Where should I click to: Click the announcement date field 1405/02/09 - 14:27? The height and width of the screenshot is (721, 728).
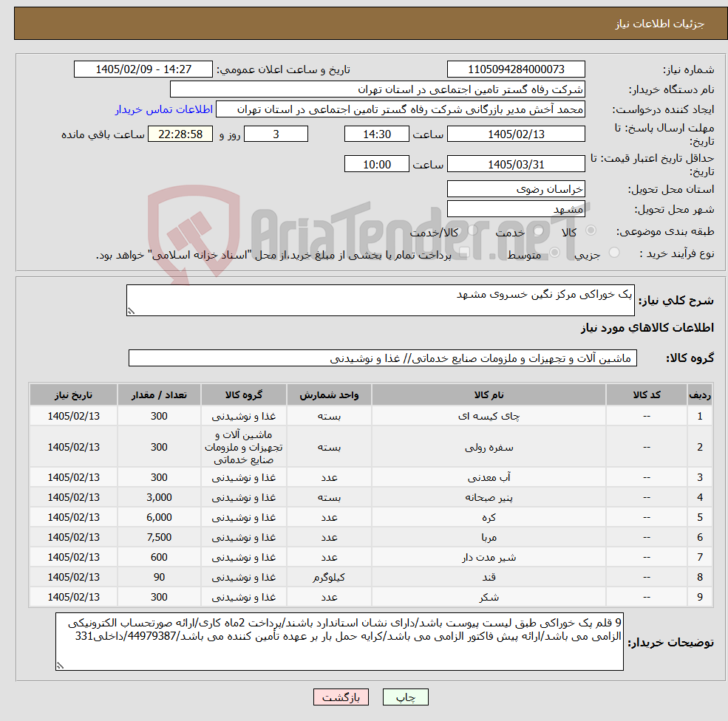point(143,69)
